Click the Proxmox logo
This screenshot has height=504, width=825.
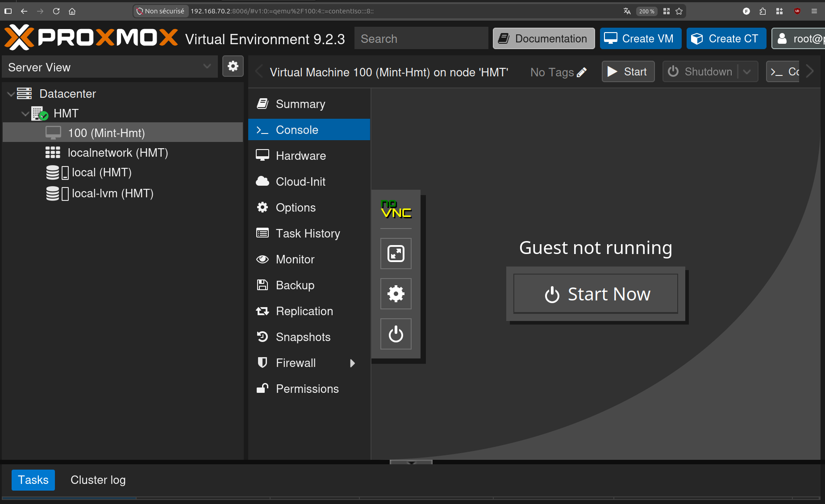pyautogui.click(x=91, y=37)
